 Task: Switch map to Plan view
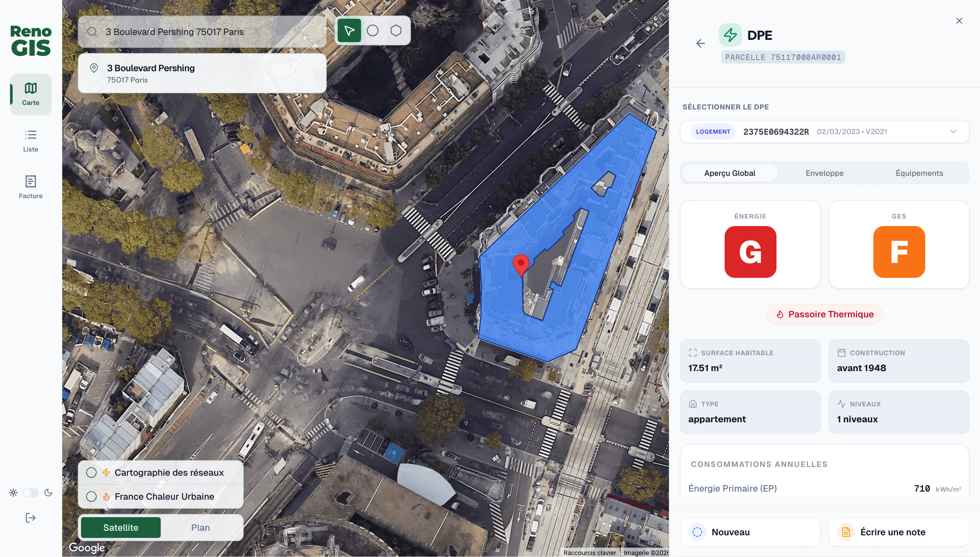pyautogui.click(x=200, y=528)
